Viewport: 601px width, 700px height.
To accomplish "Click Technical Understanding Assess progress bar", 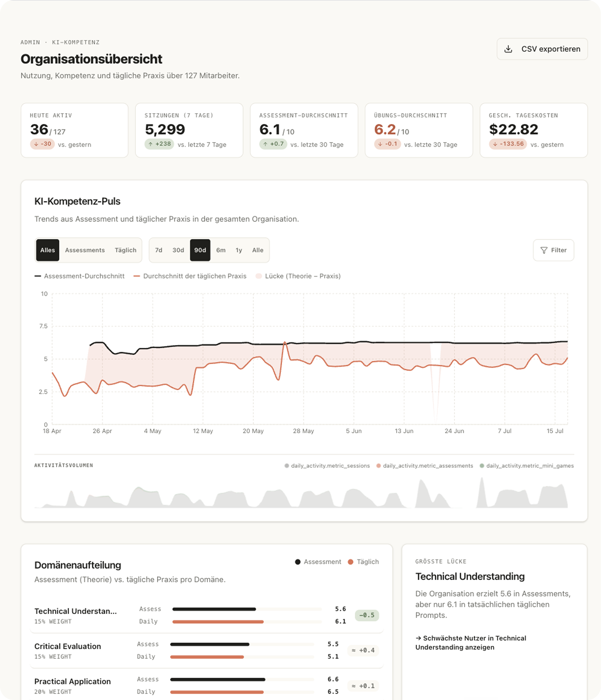I will pyautogui.click(x=247, y=609).
